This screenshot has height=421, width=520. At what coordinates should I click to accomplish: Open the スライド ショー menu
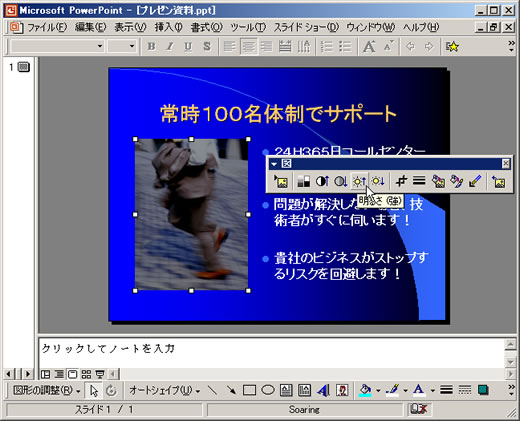click(x=306, y=27)
